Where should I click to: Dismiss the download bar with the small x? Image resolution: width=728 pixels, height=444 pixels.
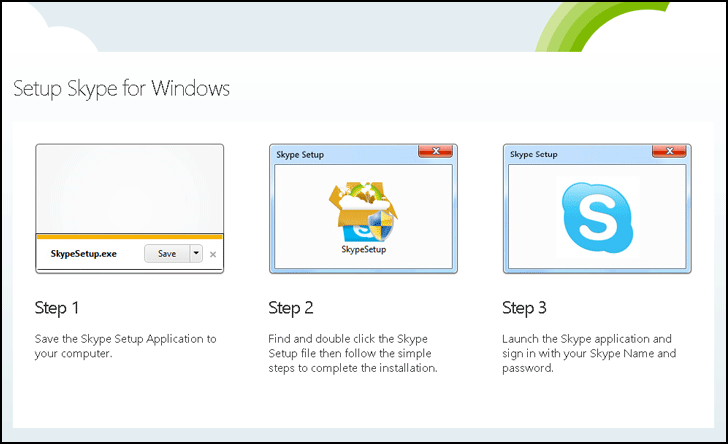(212, 255)
